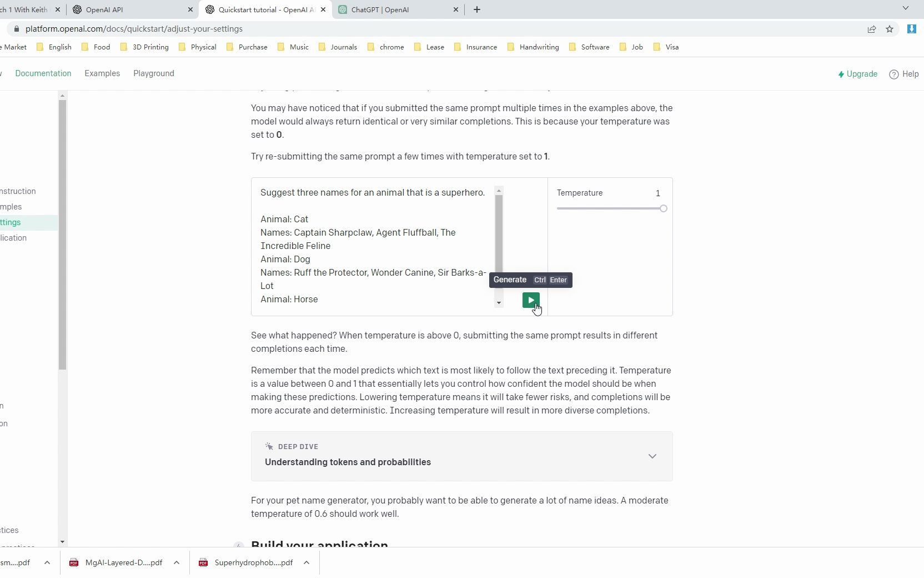
Task: Click the Temperature value 1
Action: tap(658, 193)
